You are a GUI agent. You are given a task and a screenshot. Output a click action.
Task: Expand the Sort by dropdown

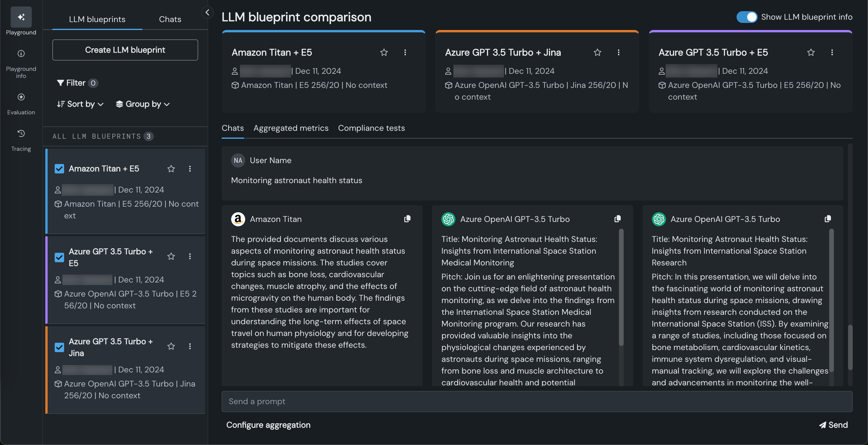(x=80, y=104)
